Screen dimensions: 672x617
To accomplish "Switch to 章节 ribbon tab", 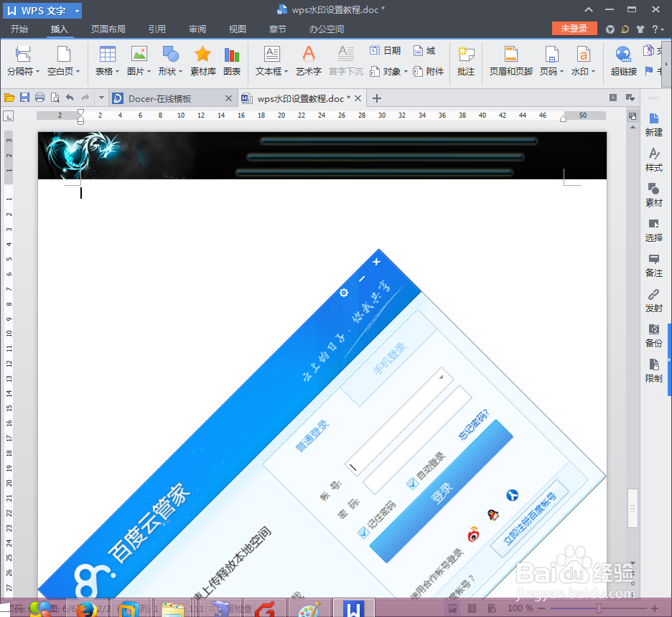I will pos(277,29).
